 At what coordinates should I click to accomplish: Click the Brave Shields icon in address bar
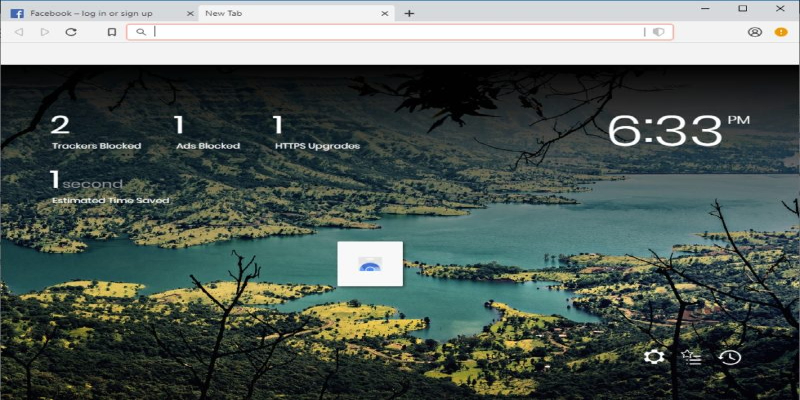[658, 32]
